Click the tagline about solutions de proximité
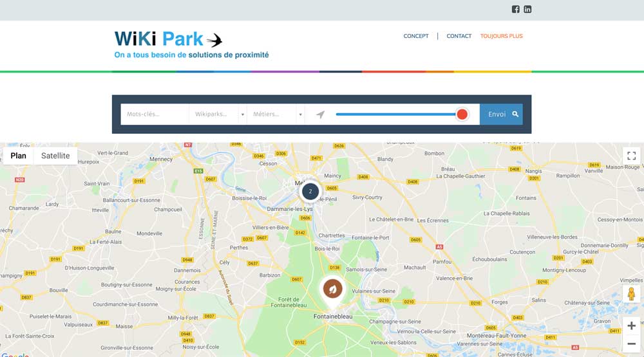 [191, 55]
